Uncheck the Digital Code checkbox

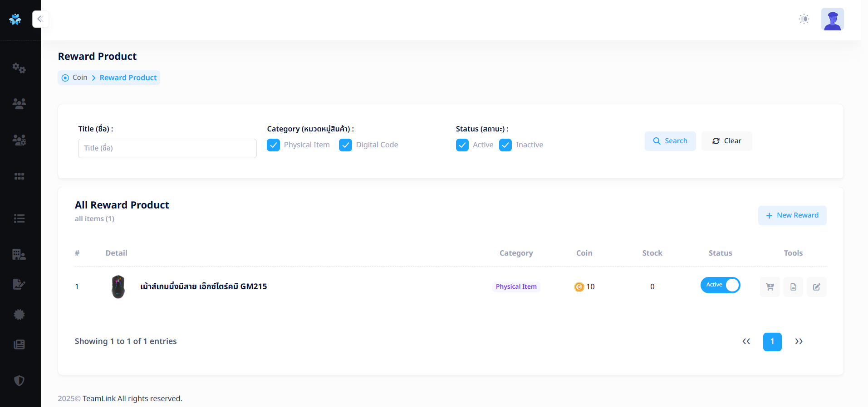point(345,145)
